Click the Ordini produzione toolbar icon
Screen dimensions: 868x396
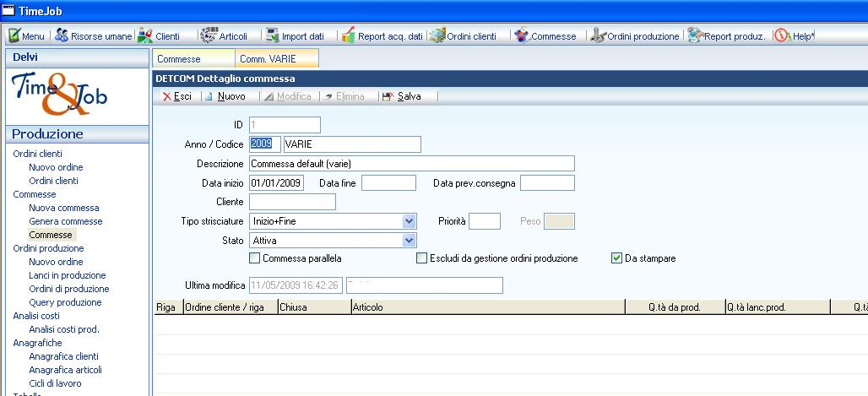point(598,35)
